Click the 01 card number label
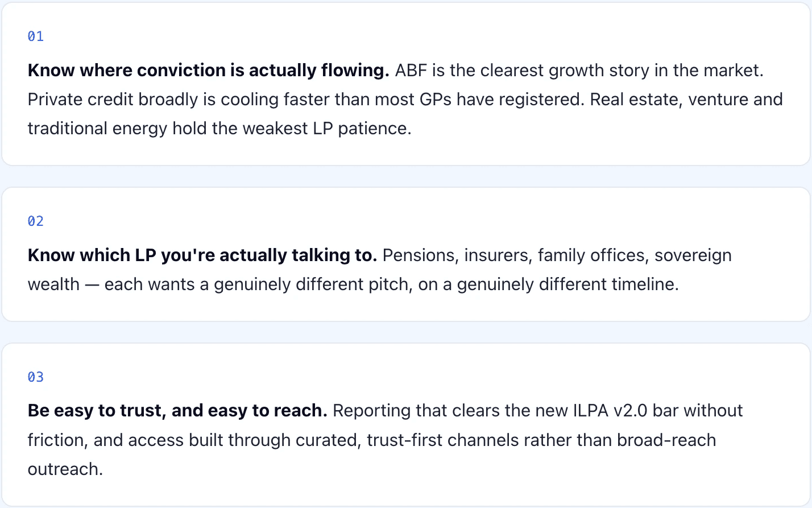The width and height of the screenshot is (812, 508). (36, 36)
